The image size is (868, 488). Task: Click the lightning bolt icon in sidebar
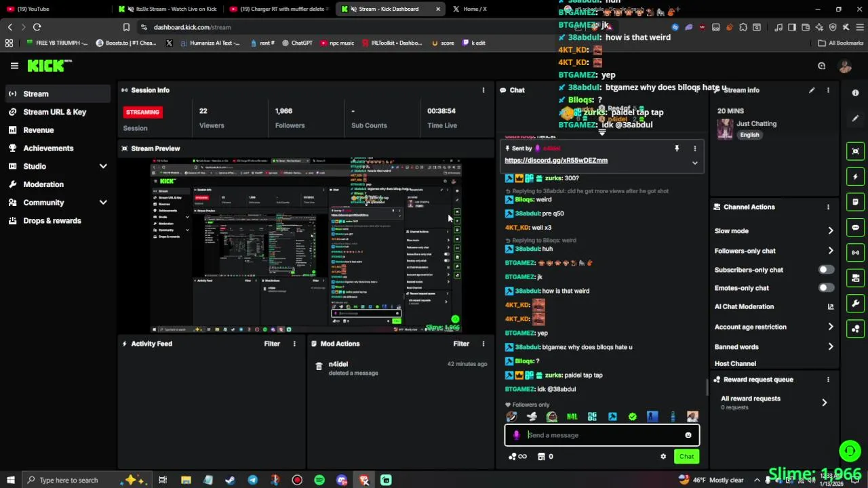point(855,177)
